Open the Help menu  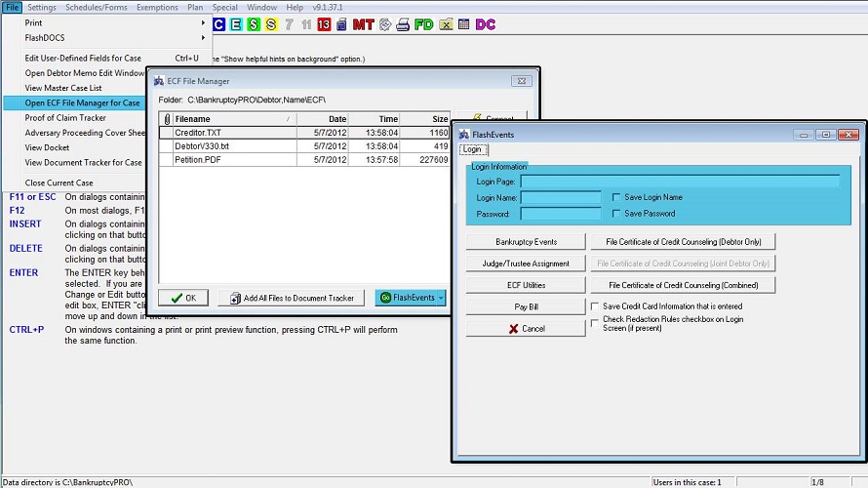point(295,7)
